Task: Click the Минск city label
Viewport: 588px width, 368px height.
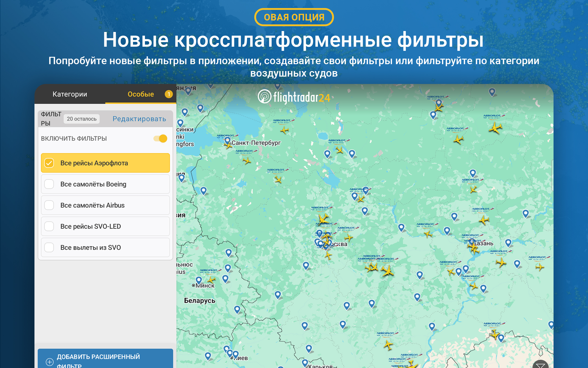Action: pos(205,286)
